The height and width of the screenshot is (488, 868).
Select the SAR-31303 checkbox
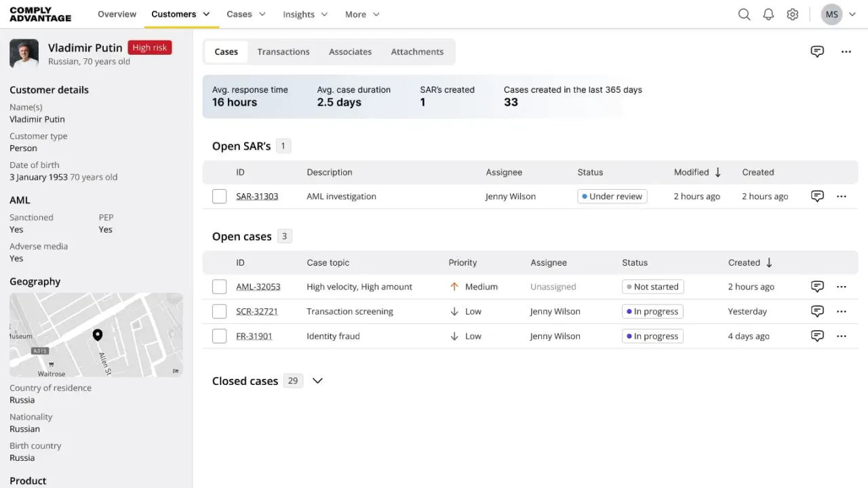[x=219, y=197]
